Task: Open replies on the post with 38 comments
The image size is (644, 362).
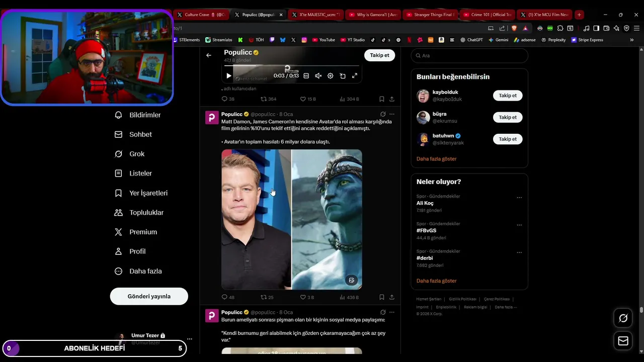Action: (x=228, y=99)
